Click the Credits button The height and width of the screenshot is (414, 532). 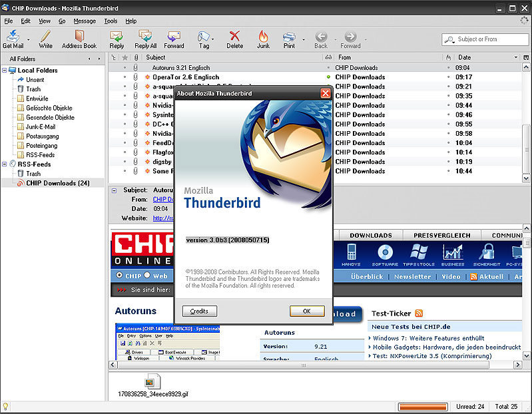click(x=199, y=311)
